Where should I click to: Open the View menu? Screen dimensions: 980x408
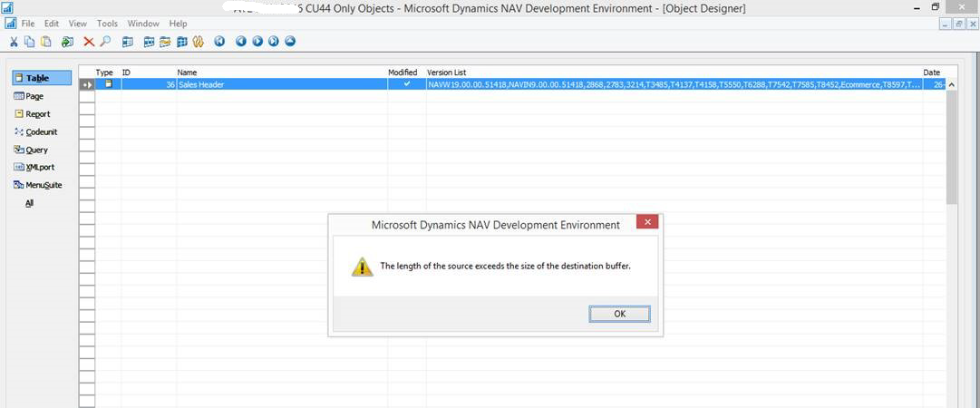77,23
